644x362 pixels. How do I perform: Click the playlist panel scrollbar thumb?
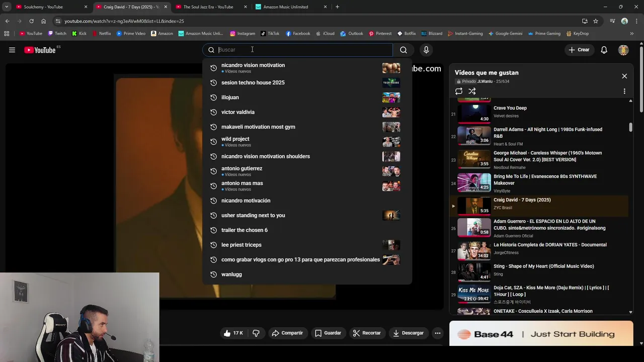click(x=630, y=127)
